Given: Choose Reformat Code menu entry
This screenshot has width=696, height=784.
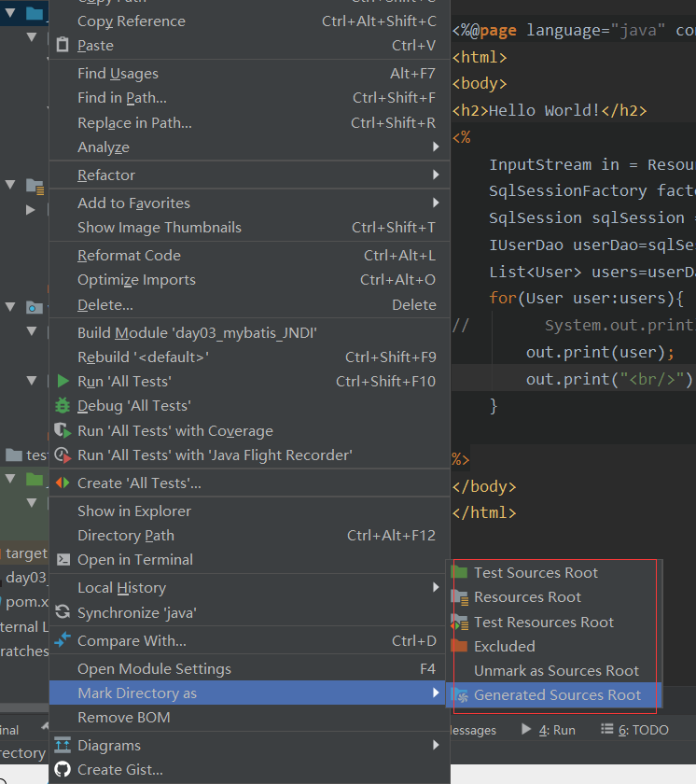Looking at the screenshot, I should pos(250,256).
